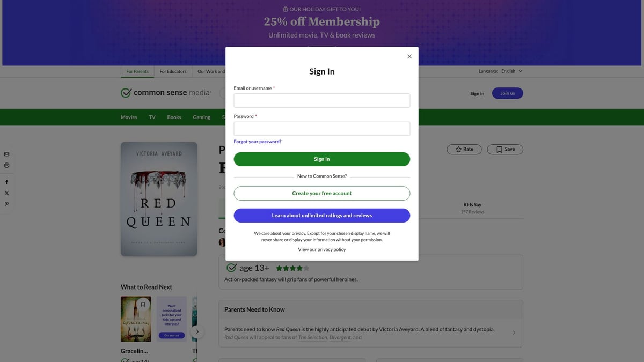Image resolution: width=644 pixels, height=362 pixels.
Task: Close the Sign In dialog
Action: [x=409, y=56]
